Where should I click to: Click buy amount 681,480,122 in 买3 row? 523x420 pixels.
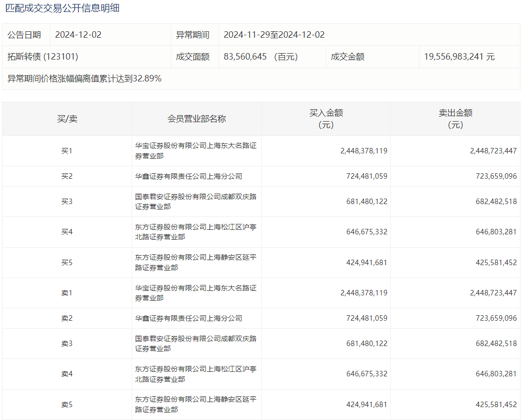pyautogui.click(x=367, y=202)
